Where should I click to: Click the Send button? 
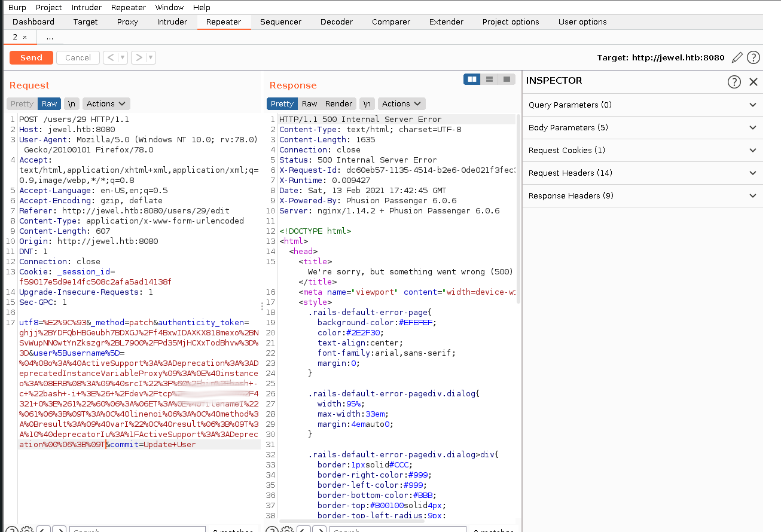click(x=31, y=57)
